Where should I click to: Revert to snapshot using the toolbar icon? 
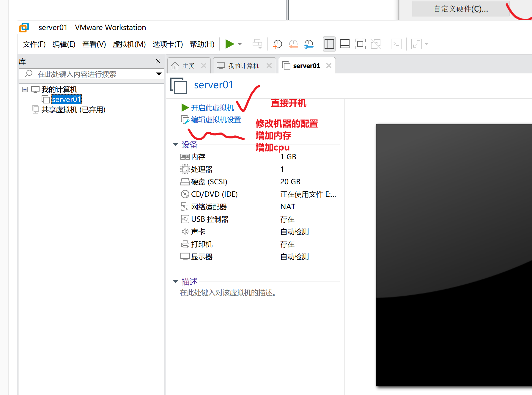[293, 44]
